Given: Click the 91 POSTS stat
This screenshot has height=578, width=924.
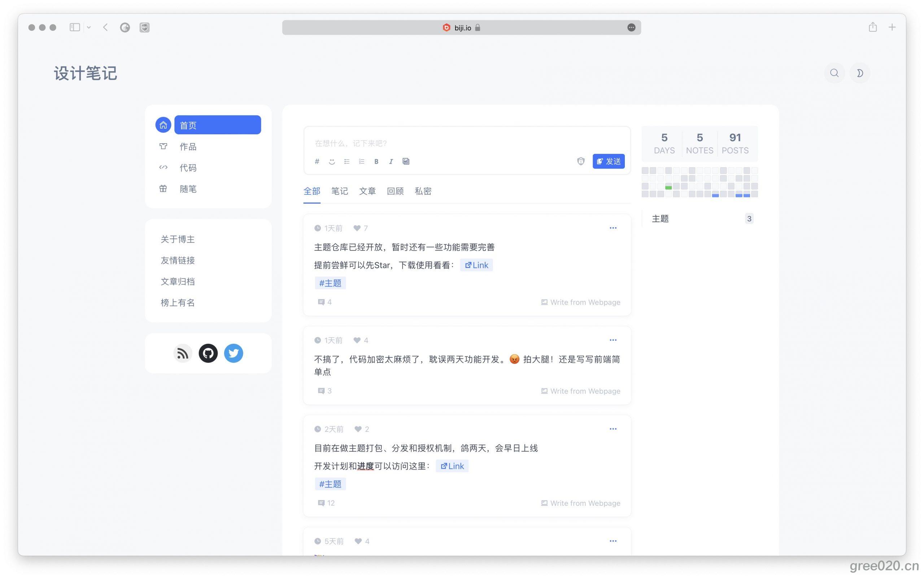Looking at the screenshot, I should pyautogui.click(x=735, y=143).
